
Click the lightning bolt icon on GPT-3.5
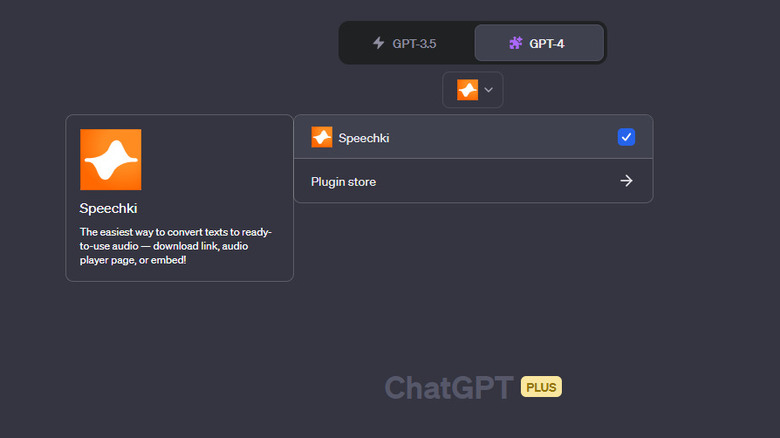tap(378, 43)
